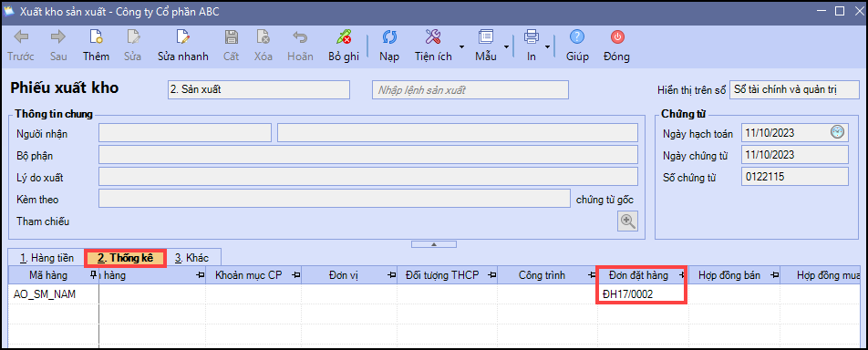
Task: Click the Nhập lệnh sản xuất field
Action: (x=470, y=89)
